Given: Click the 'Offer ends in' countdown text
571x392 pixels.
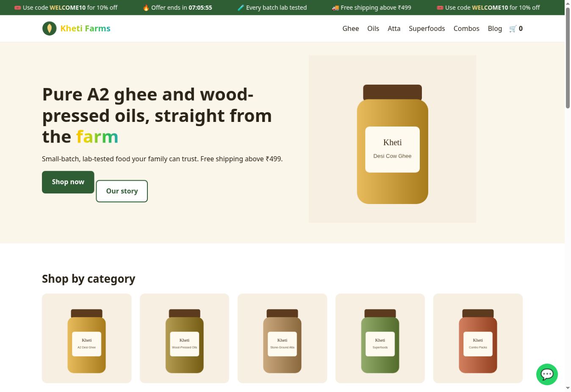Looking at the screenshot, I should pyautogui.click(x=177, y=8).
